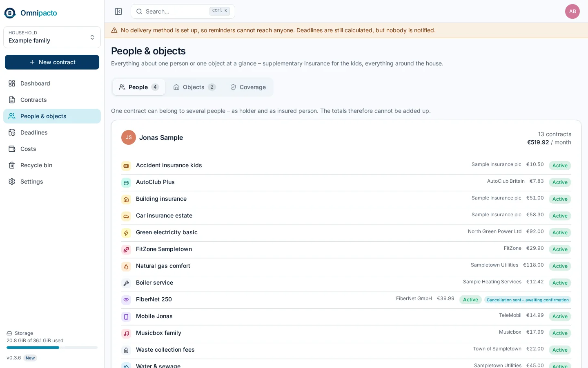
Task: Click the New contract button
Action: click(x=52, y=62)
